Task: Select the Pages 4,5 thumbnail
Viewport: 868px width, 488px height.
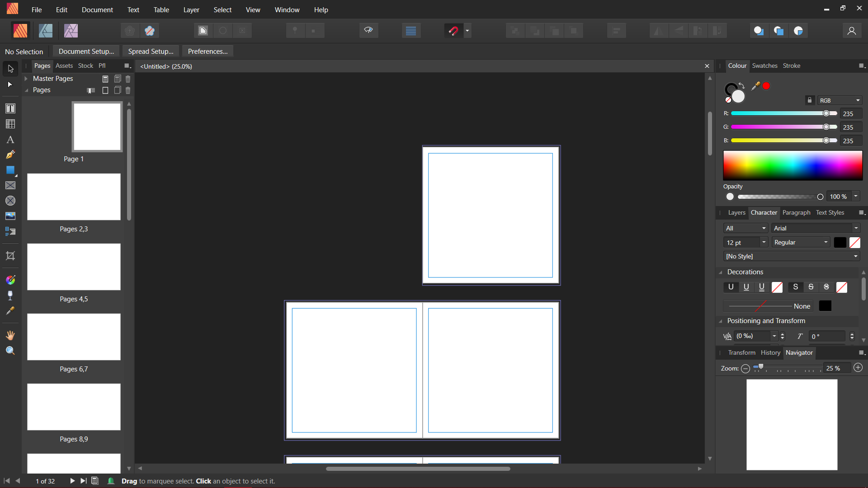Action: pos(74,267)
